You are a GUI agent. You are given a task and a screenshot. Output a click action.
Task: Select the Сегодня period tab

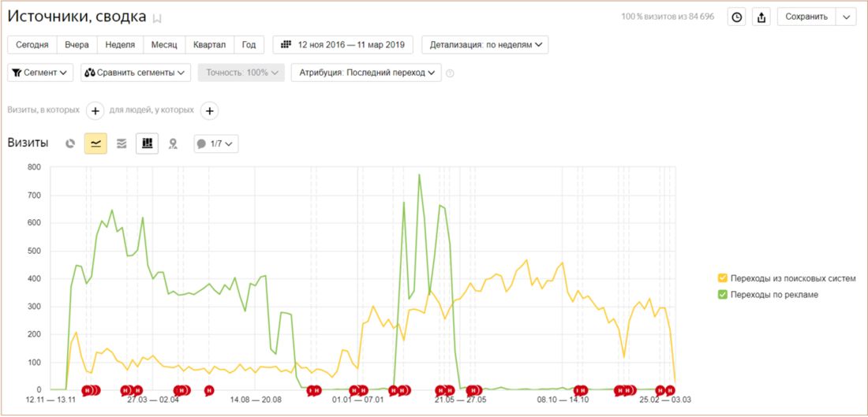pyautogui.click(x=32, y=45)
